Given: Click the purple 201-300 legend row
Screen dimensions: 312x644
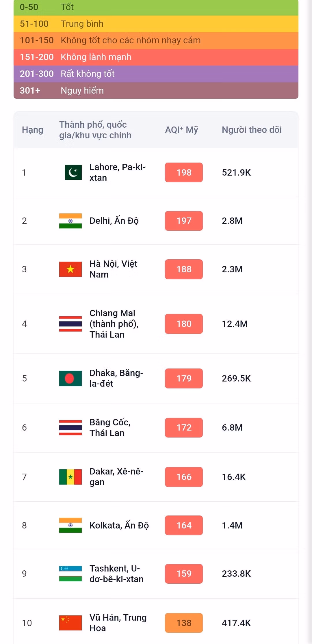Looking at the screenshot, I should click(x=156, y=74).
